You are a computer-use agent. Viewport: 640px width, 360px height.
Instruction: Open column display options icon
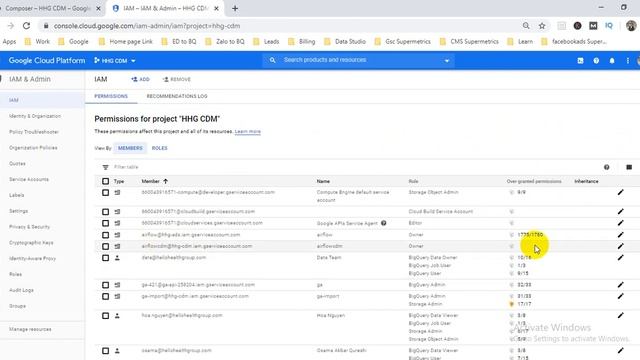pos(629,167)
